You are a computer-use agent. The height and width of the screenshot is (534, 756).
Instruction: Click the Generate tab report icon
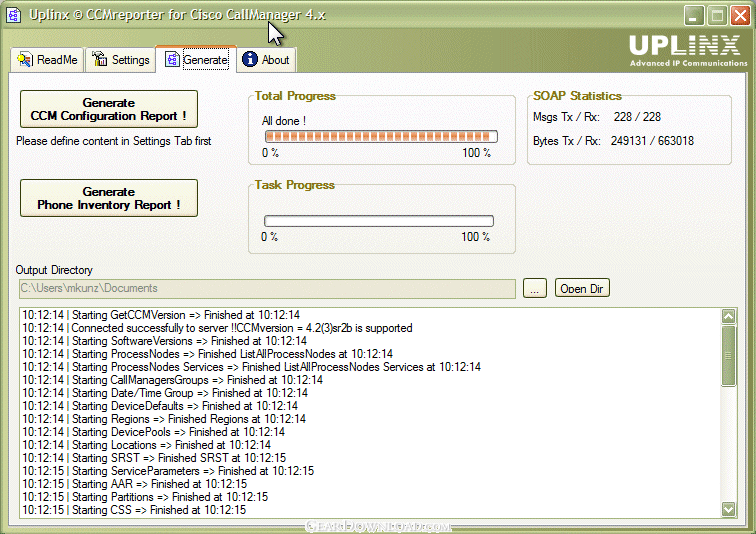click(172, 59)
